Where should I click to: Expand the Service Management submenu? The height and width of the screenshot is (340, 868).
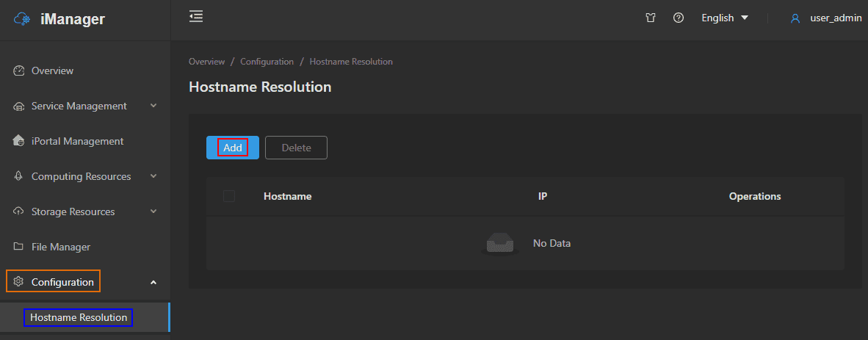point(153,106)
